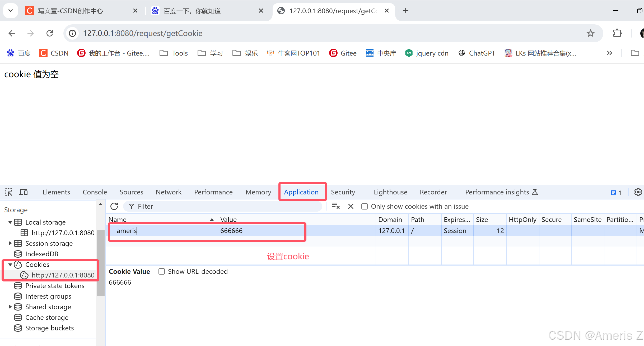Enable Only show cookies with an issue
The height and width of the screenshot is (346, 644).
pos(365,206)
